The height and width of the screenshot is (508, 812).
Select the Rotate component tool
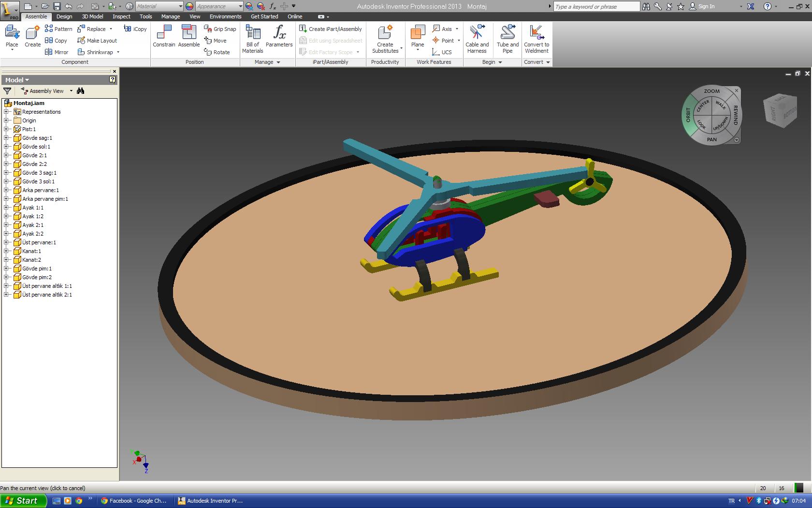(217, 52)
